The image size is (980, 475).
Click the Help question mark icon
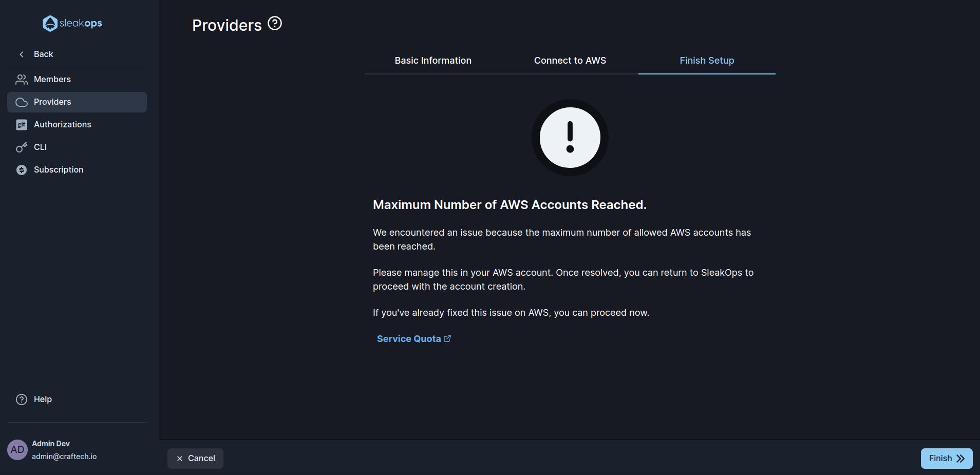22,400
